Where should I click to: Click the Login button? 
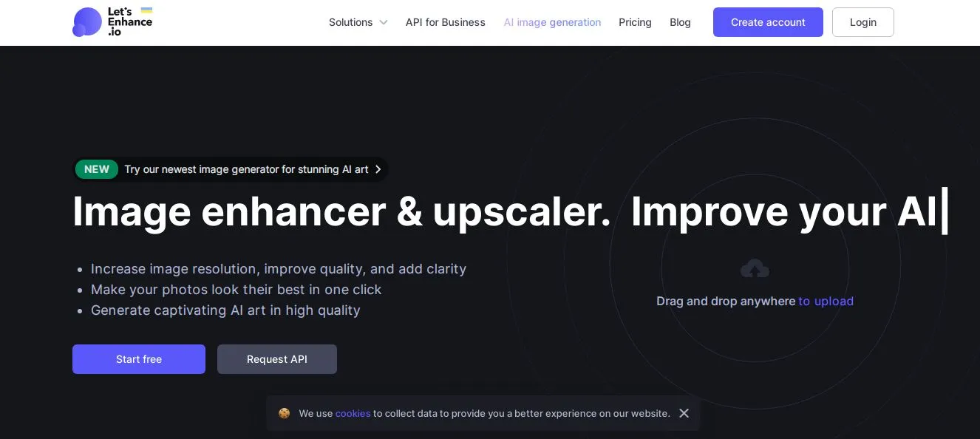point(863,22)
